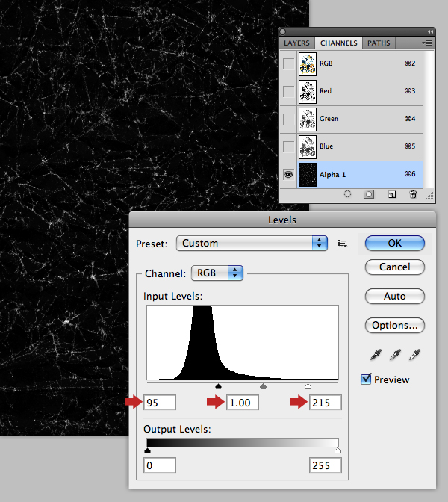Click the Red channel name
Viewport: 448px width, 502px height.
[326, 91]
